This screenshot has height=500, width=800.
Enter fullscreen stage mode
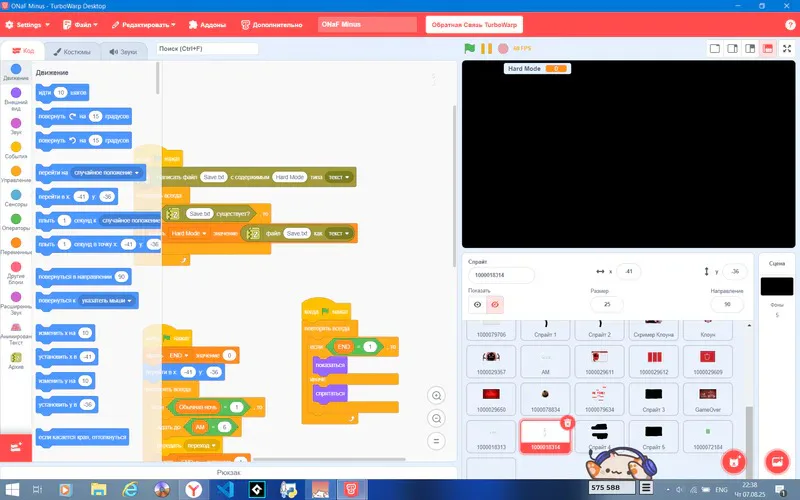coord(787,48)
